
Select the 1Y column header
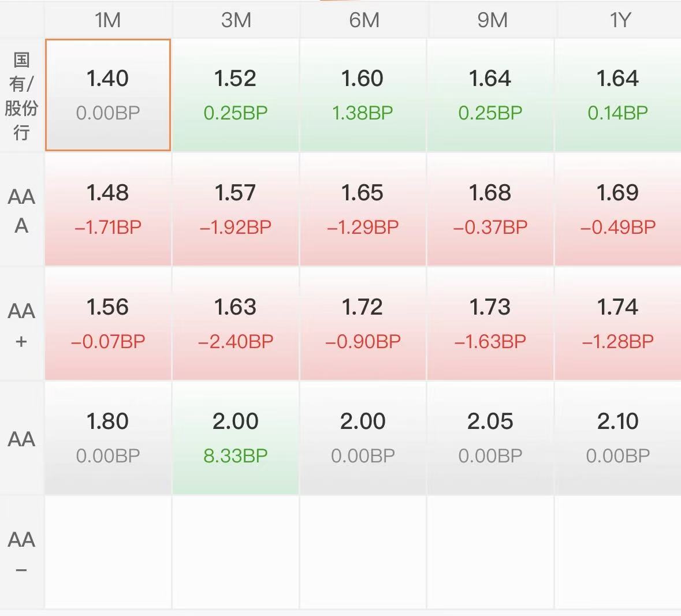coord(619,20)
